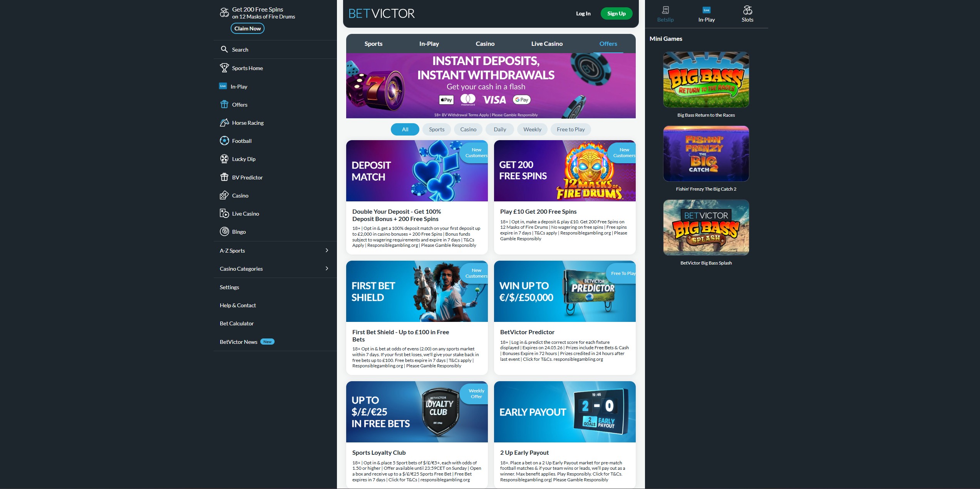Click the Offers gift icon in sidebar
Image resolution: width=980 pixels, height=489 pixels.
click(x=224, y=104)
